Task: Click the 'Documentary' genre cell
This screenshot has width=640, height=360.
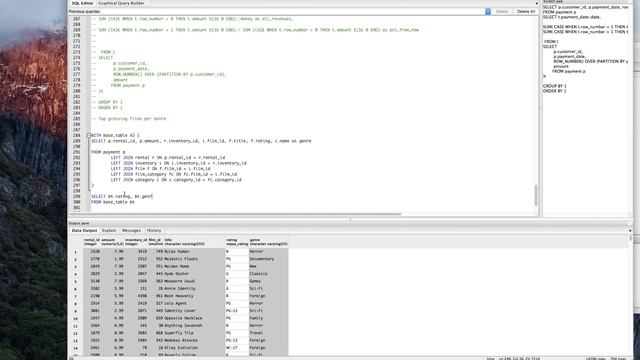Action: 269,259
